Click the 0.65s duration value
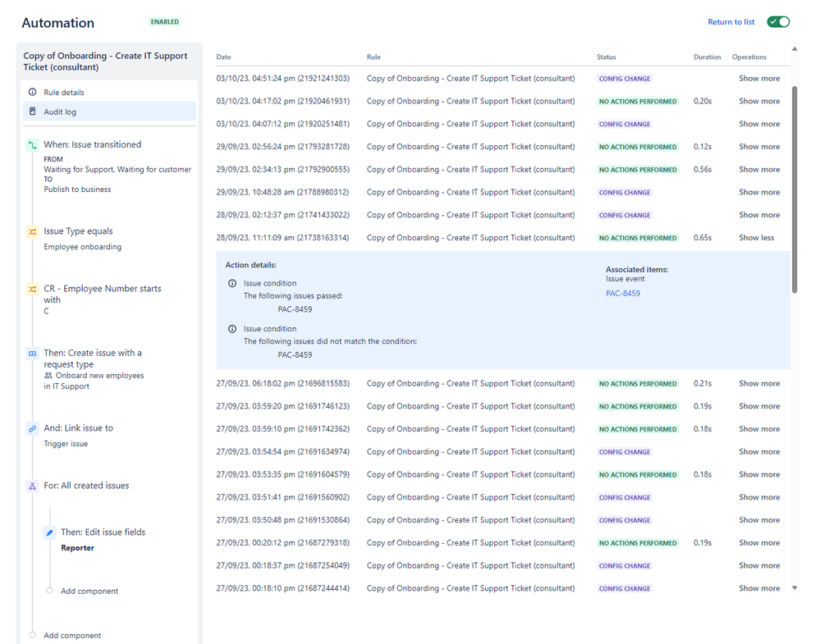The height and width of the screenshot is (644, 820). pyautogui.click(x=703, y=238)
